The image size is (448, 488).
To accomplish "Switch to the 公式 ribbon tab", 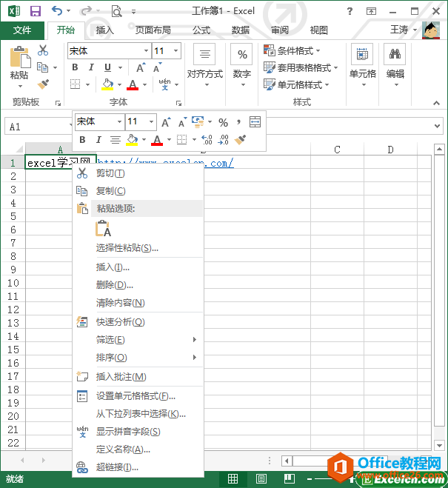I will [201, 30].
